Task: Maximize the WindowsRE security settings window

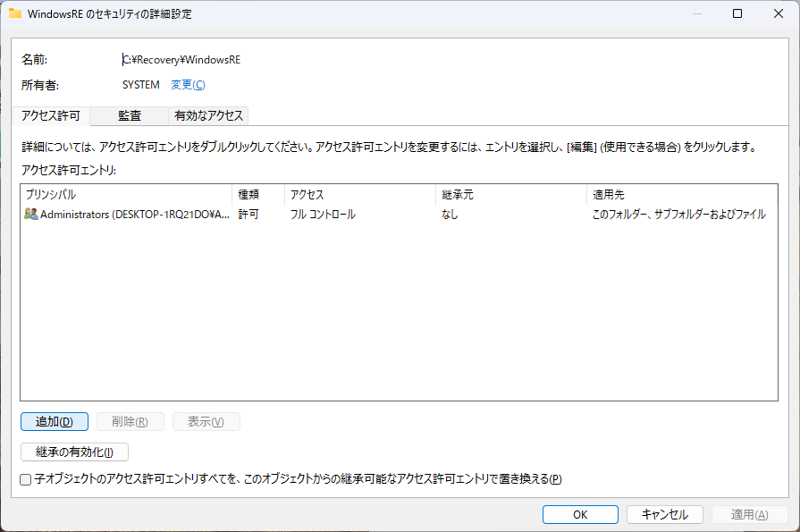Action: [737, 14]
